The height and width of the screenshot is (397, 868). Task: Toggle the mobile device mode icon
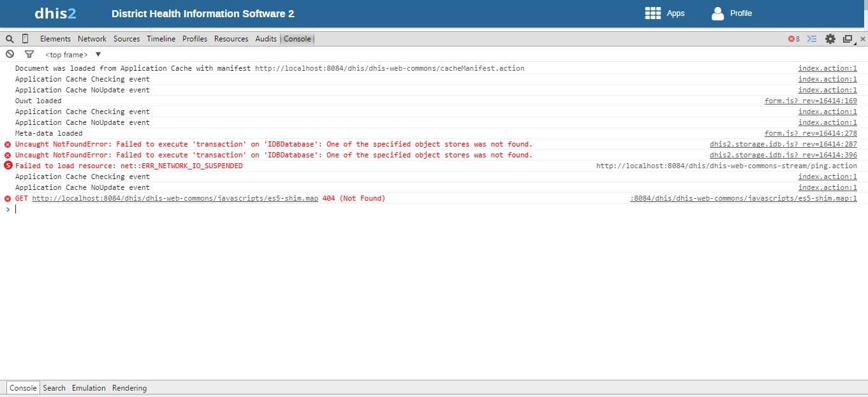click(26, 39)
